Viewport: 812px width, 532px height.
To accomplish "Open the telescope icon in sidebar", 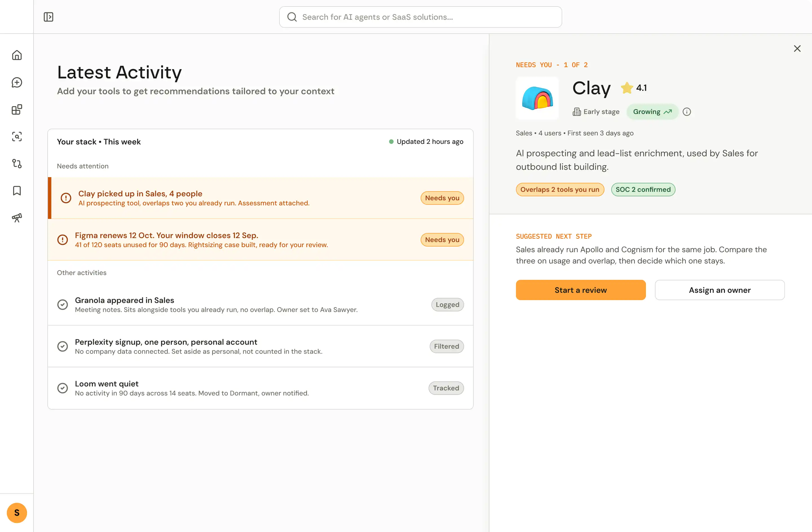I will 17,218.
